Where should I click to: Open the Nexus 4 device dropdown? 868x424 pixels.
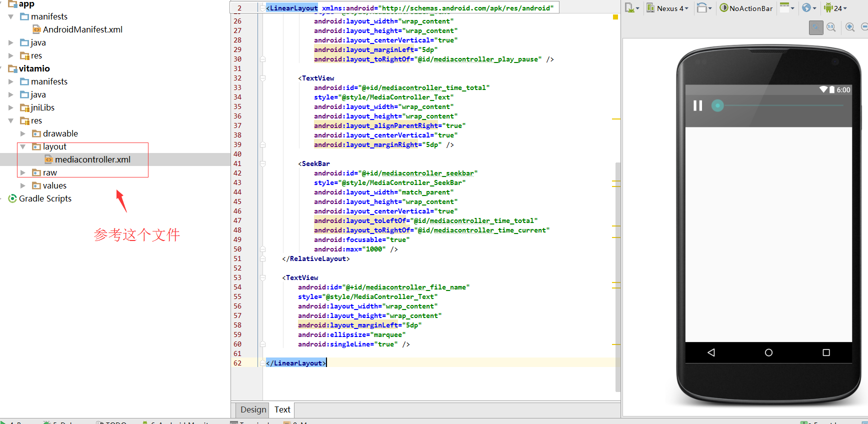(x=667, y=8)
